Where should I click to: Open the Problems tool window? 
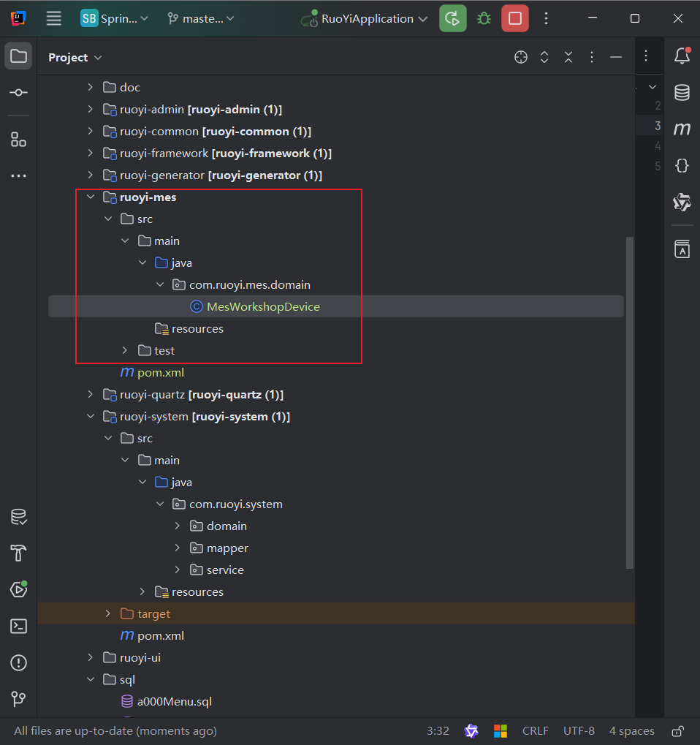point(18,663)
